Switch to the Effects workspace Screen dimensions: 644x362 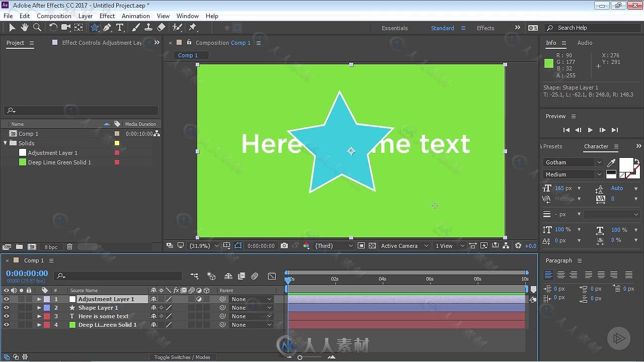tap(486, 28)
